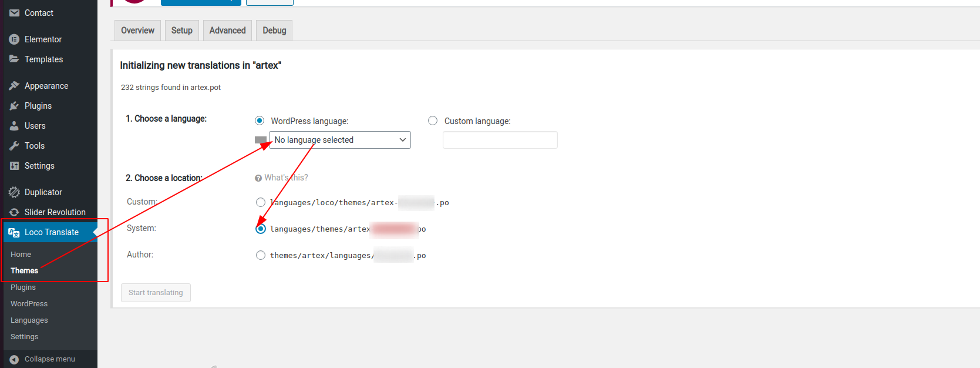Click the Custom language label
Screen dimensions: 980x368
[x=477, y=121]
